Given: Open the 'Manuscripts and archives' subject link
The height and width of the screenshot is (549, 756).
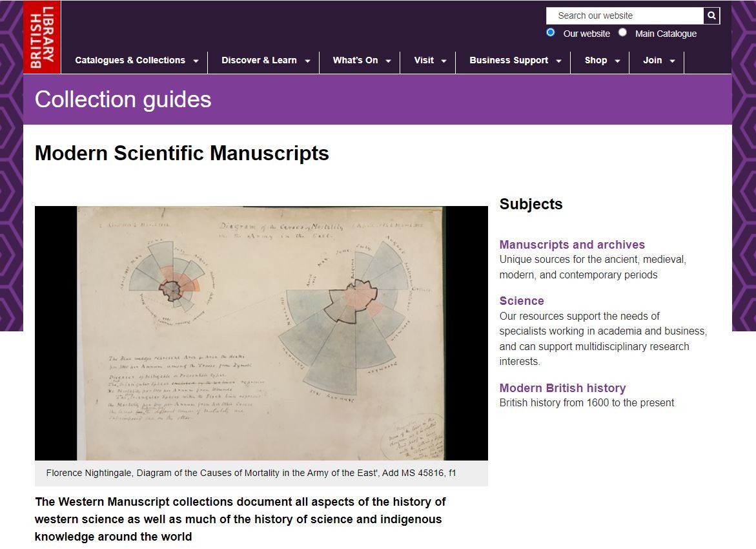Looking at the screenshot, I should tap(572, 245).
